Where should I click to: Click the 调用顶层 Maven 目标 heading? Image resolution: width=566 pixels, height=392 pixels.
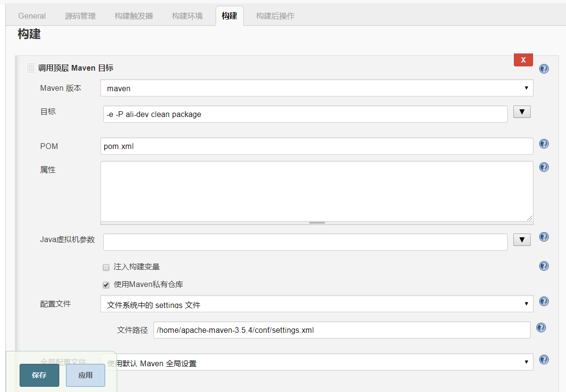76,68
